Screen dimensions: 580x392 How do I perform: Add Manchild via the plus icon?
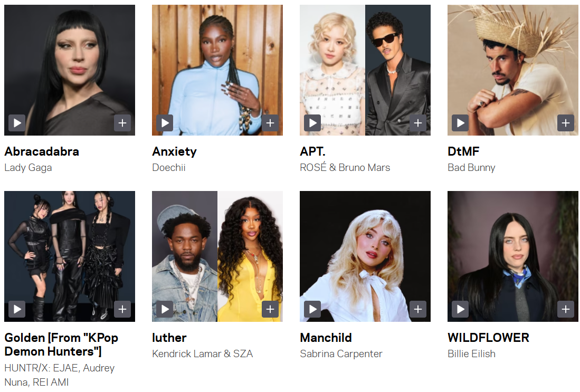point(418,309)
